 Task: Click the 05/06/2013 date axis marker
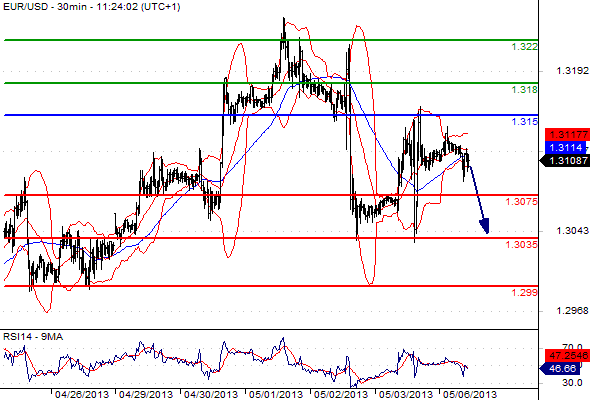point(470,394)
